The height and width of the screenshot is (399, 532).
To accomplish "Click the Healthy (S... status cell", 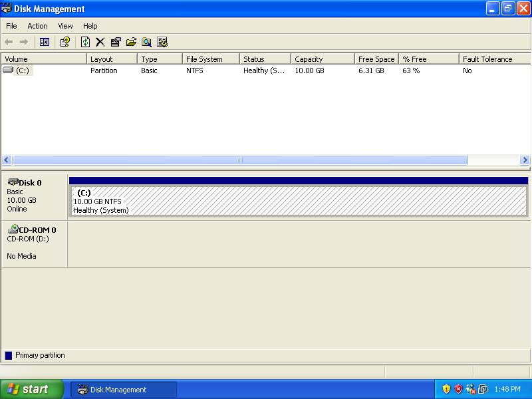I will [x=264, y=70].
